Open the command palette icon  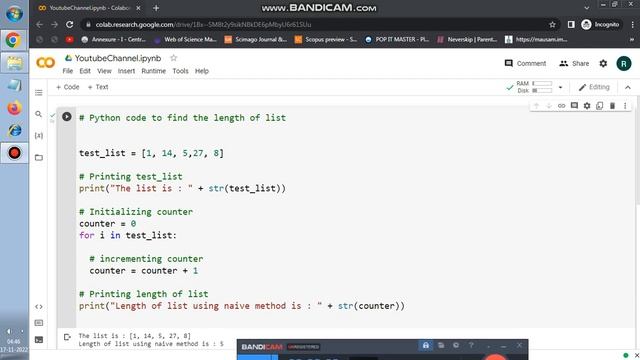39,323
